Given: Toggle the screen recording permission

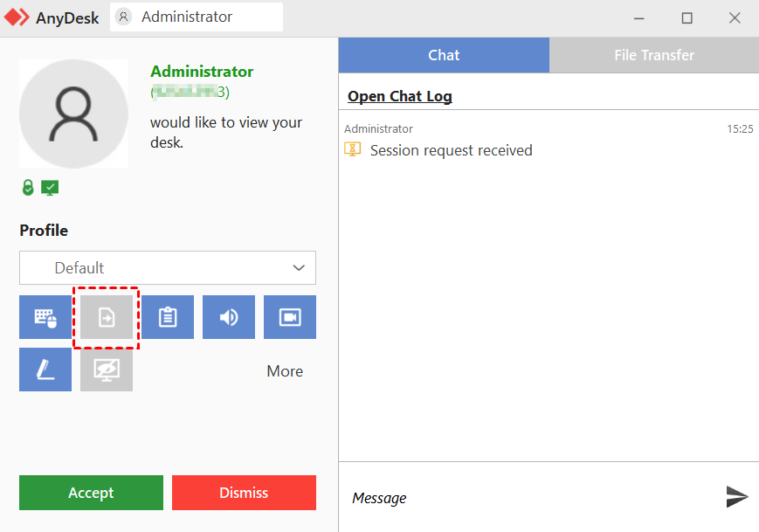Looking at the screenshot, I should [290, 317].
